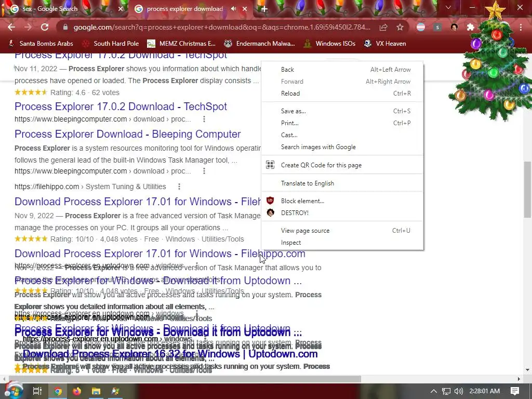Click the taskbar clock 2:28:01 AM
532x399 pixels.
point(485,391)
